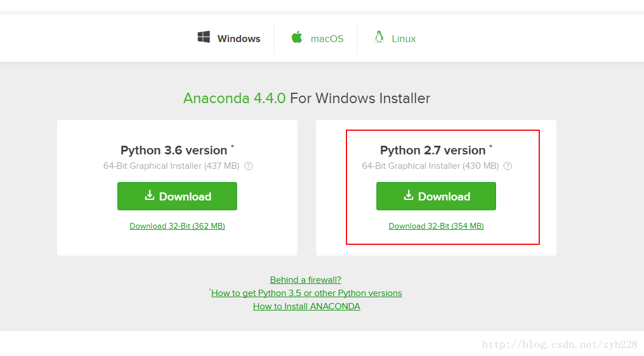Open the Behind a firewall? link
The image size is (644, 356).
point(306,280)
